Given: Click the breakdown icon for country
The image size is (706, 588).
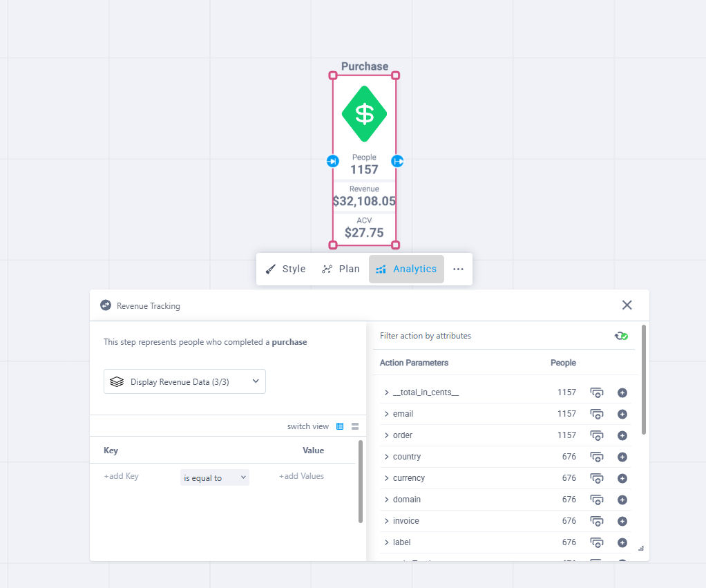Looking at the screenshot, I should pyautogui.click(x=597, y=457).
